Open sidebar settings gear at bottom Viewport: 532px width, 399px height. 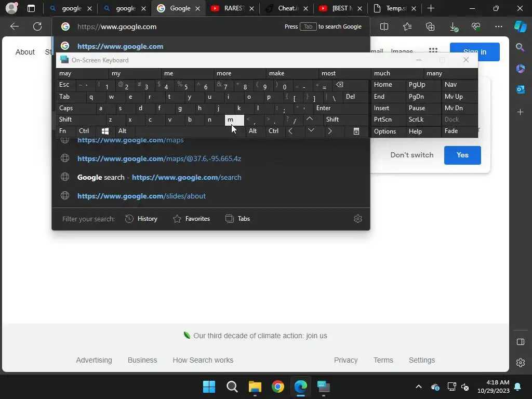pyautogui.click(x=521, y=362)
